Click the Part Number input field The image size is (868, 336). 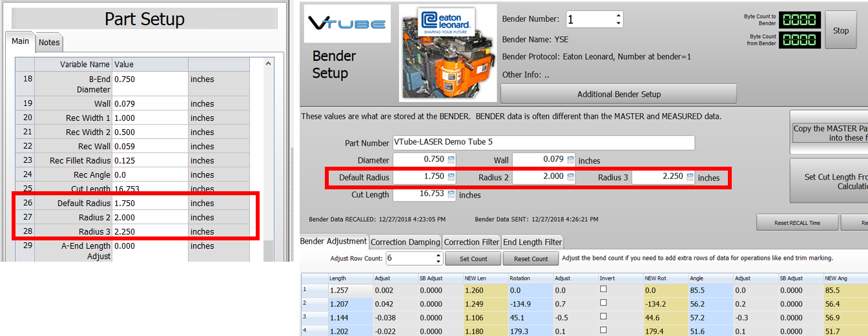pos(543,143)
